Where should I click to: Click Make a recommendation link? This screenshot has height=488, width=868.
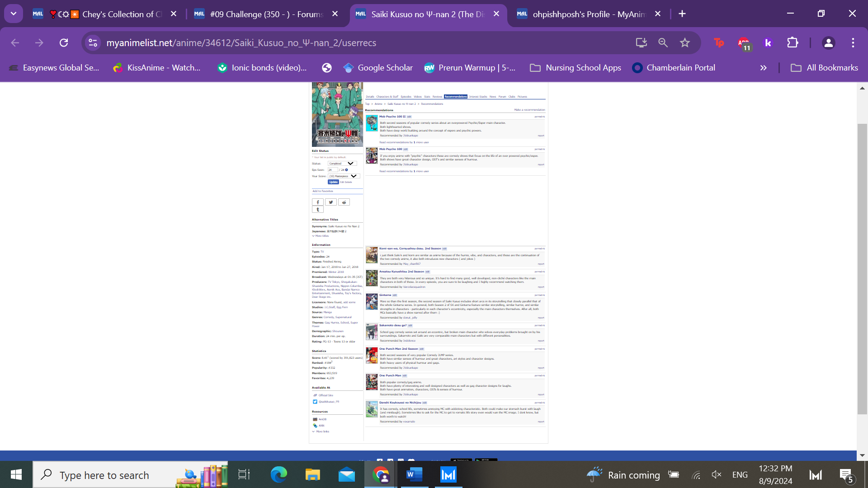click(x=529, y=110)
